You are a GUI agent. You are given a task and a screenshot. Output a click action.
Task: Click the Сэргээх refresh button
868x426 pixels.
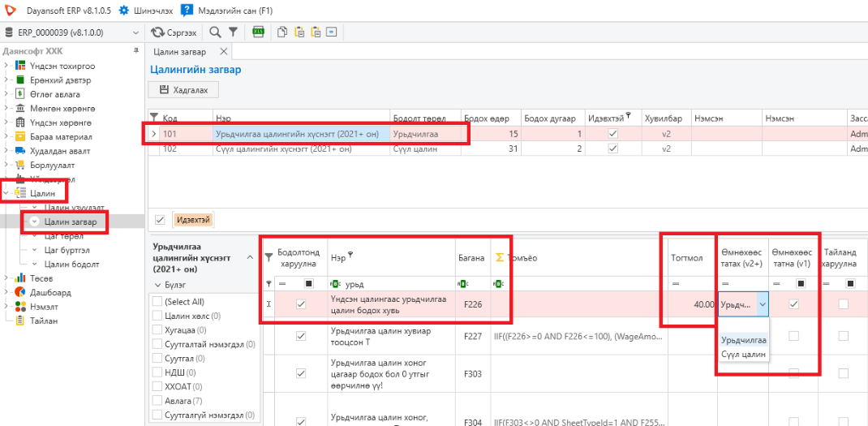pos(174,32)
